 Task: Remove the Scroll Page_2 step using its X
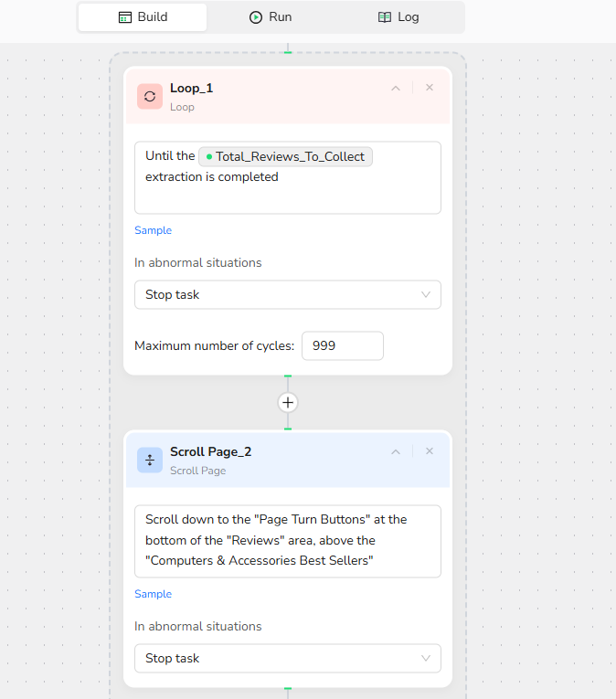click(x=430, y=451)
